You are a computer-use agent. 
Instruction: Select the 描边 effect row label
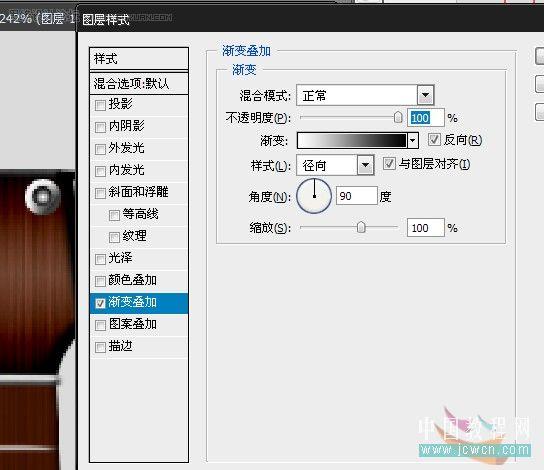pyautogui.click(x=120, y=346)
